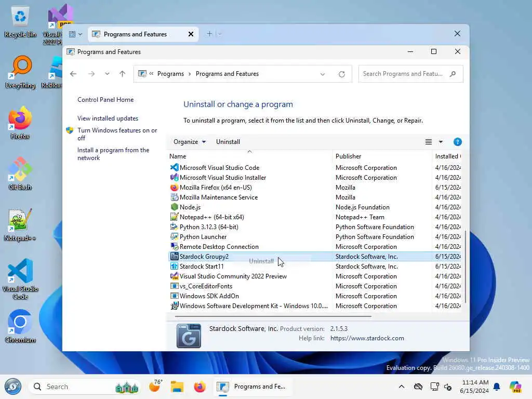Expand address bar history dropdown
532x399 pixels.
[x=322, y=74]
